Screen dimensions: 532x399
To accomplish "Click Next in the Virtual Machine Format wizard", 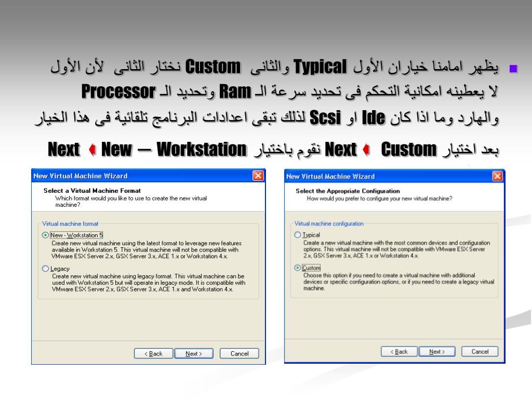I will coord(194,353).
